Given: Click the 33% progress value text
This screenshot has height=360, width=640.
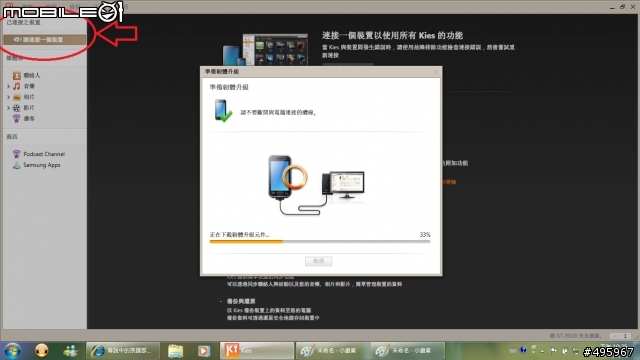Looking at the screenshot, I should tap(425, 235).
